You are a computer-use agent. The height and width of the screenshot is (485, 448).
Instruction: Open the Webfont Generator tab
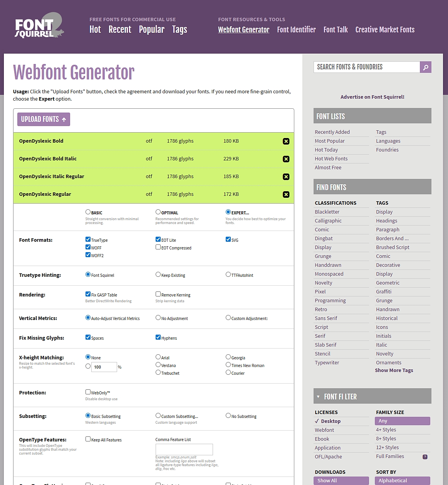[x=243, y=30]
